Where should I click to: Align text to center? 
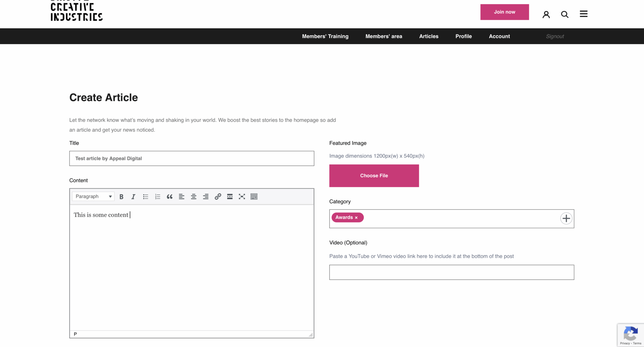[194, 197]
